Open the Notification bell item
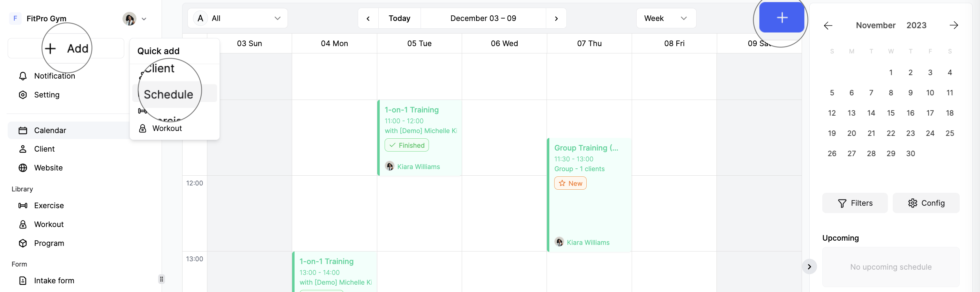980x292 pixels. point(23,76)
